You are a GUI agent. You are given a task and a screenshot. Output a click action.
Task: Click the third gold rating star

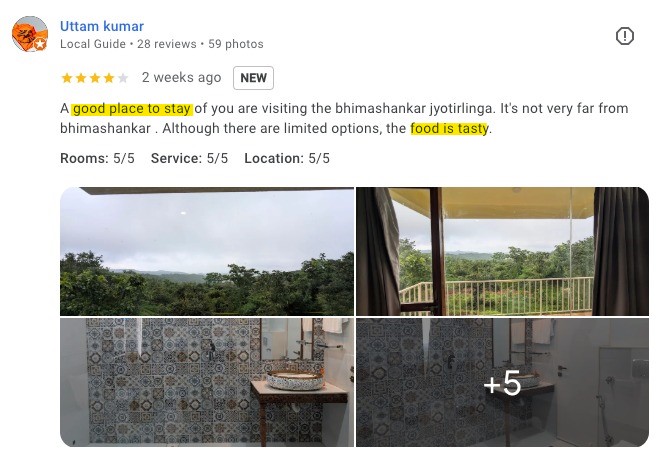(x=95, y=78)
